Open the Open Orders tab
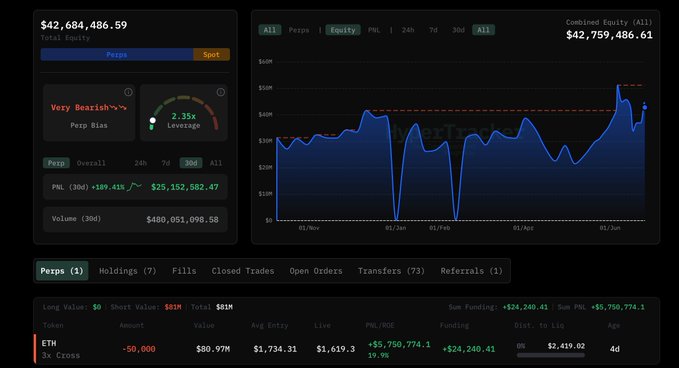679x368 pixels. pos(316,271)
